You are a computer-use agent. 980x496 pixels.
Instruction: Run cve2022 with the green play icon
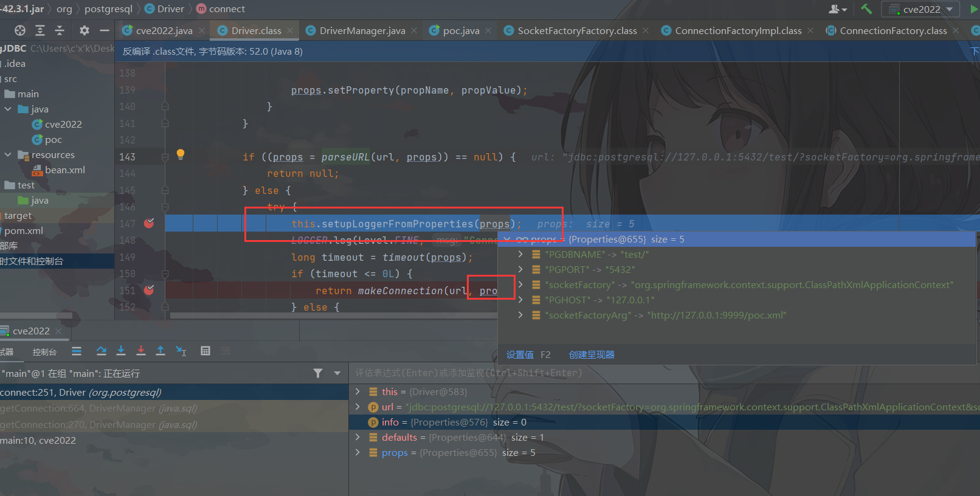pyautogui.click(x=975, y=9)
